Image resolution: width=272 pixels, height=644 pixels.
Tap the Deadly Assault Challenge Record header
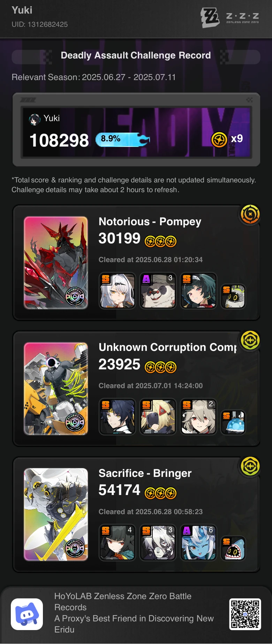pyautogui.click(x=136, y=56)
